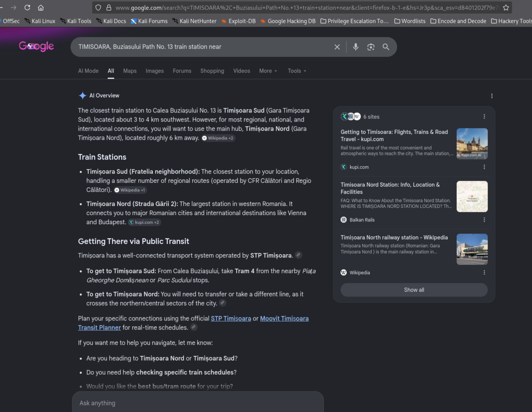Open the Balkan Rails map thumbnail
The height and width of the screenshot is (412, 532).
coord(472,196)
